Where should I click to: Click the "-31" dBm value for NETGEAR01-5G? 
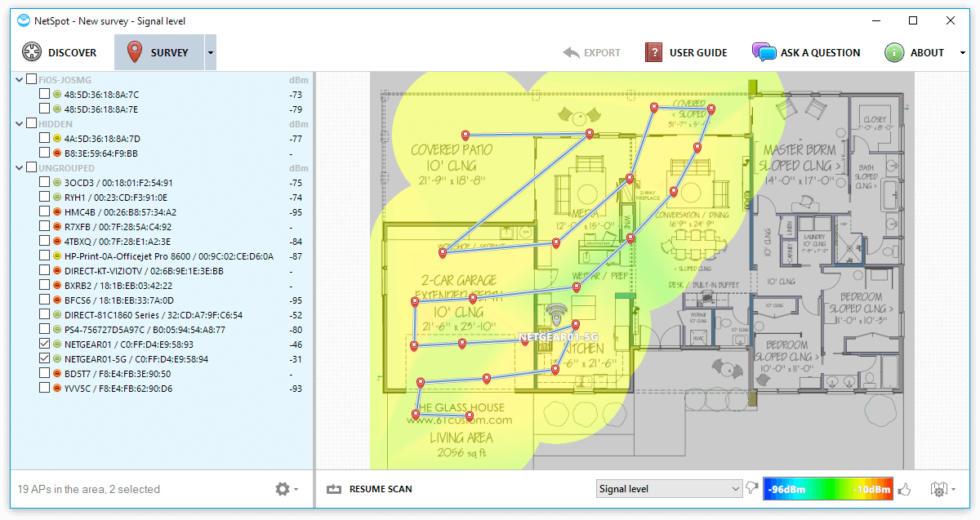296,359
